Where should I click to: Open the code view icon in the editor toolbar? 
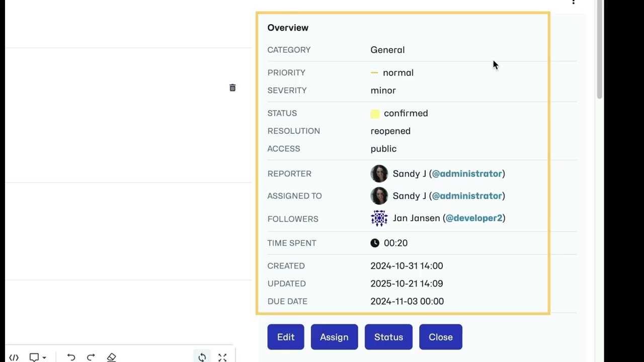pos(14,357)
